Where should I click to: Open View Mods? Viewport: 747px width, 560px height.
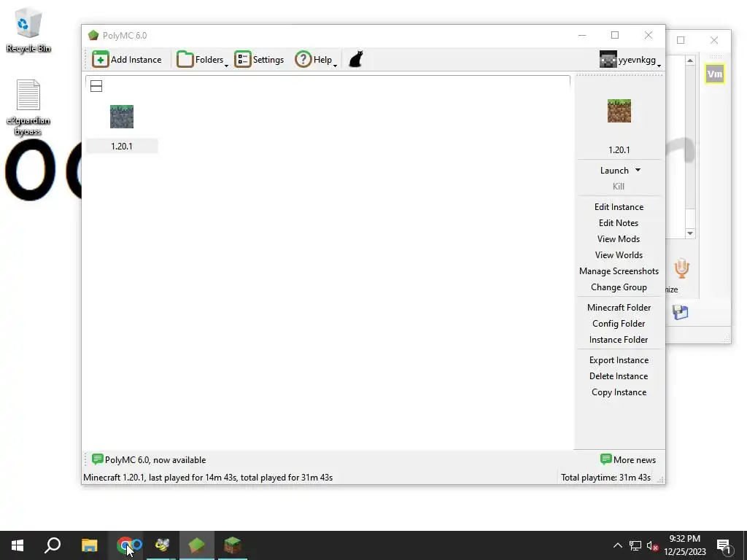click(x=619, y=239)
